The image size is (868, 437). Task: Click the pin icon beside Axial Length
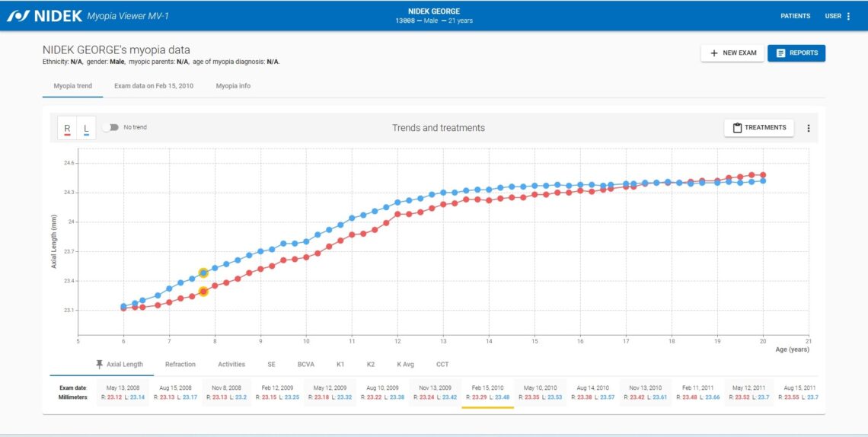pos(100,364)
